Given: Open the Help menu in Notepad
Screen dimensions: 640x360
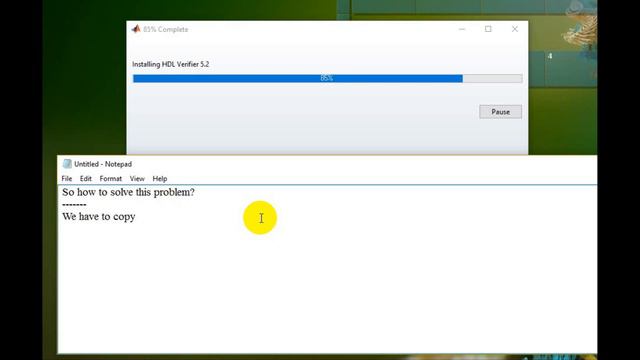Looking at the screenshot, I should click(160, 179).
